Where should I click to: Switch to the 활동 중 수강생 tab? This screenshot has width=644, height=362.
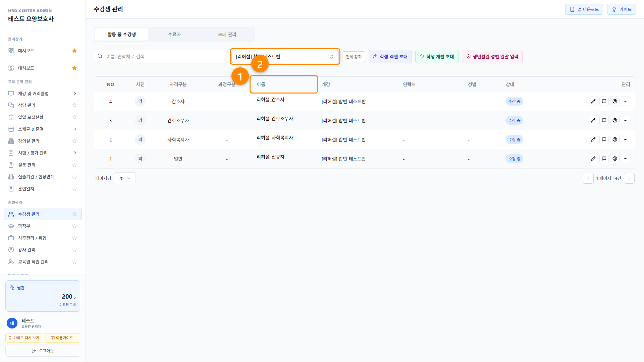[x=121, y=35]
